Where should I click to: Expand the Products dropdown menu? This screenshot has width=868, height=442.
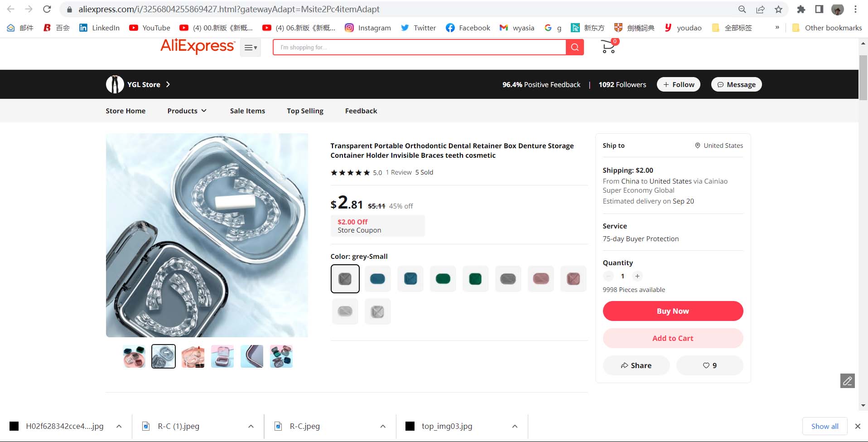(187, 111)
